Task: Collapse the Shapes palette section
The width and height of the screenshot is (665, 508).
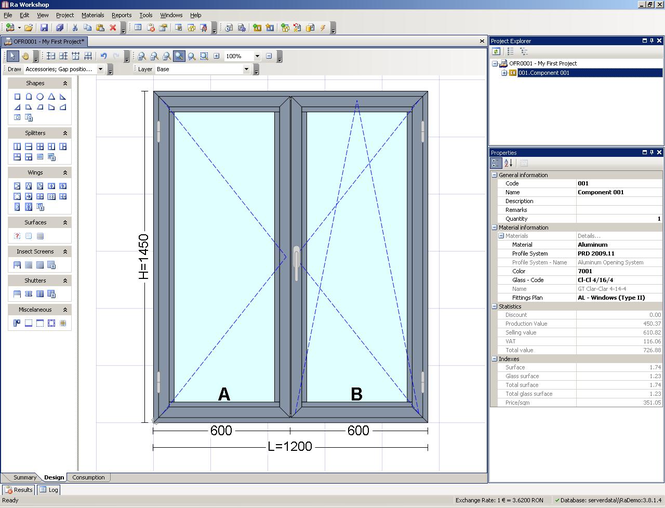Action: [65, 84]
